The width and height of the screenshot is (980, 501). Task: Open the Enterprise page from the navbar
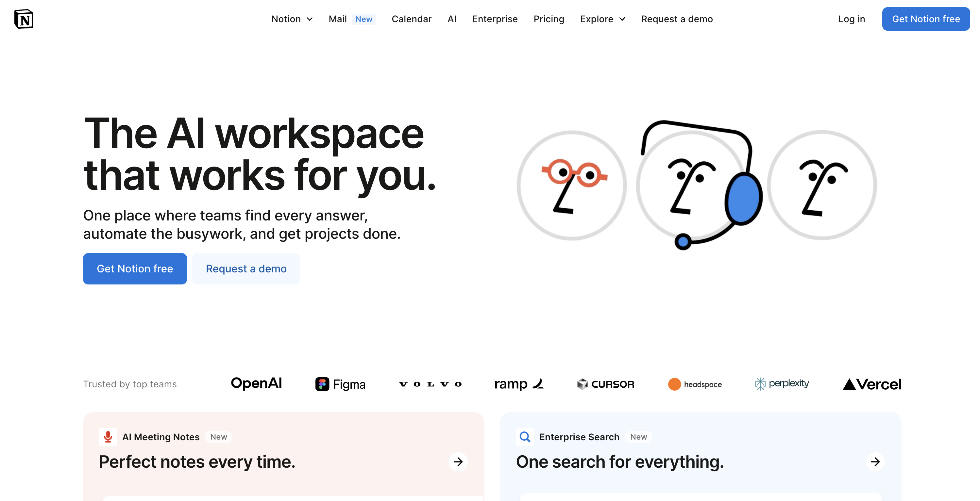click(495, 19)
